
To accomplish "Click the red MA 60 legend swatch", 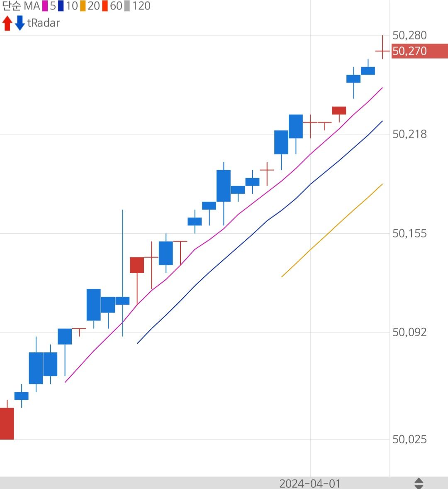I will point(105,6).
